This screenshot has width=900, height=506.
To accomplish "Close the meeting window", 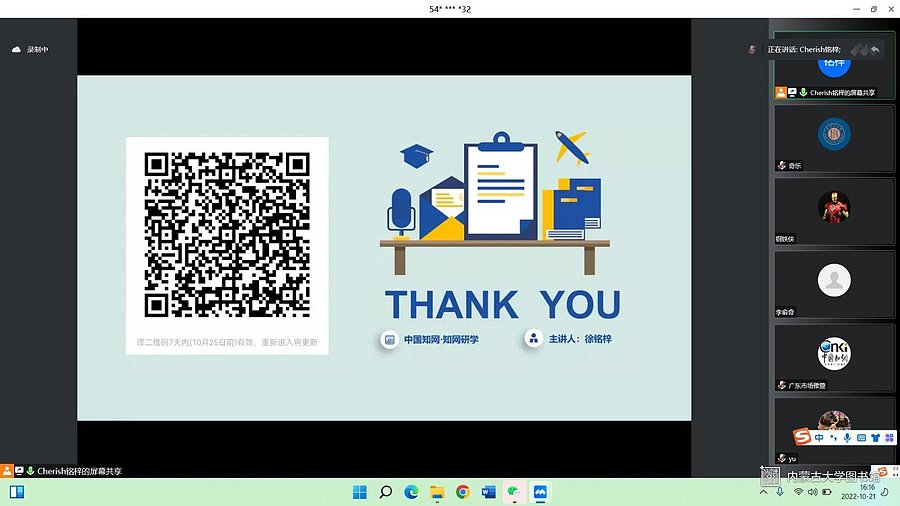I will click(x=891, y=9).
